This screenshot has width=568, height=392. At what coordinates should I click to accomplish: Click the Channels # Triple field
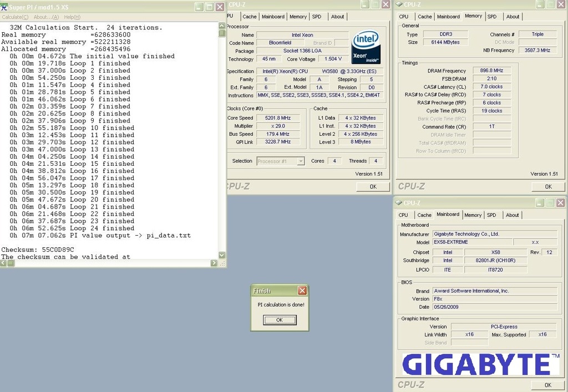tap(537, 34)
